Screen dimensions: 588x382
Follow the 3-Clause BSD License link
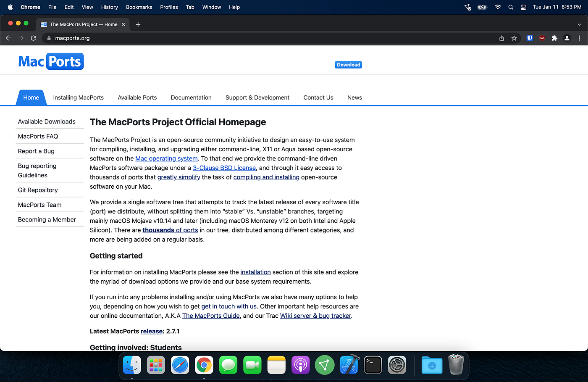click(224, 168)
